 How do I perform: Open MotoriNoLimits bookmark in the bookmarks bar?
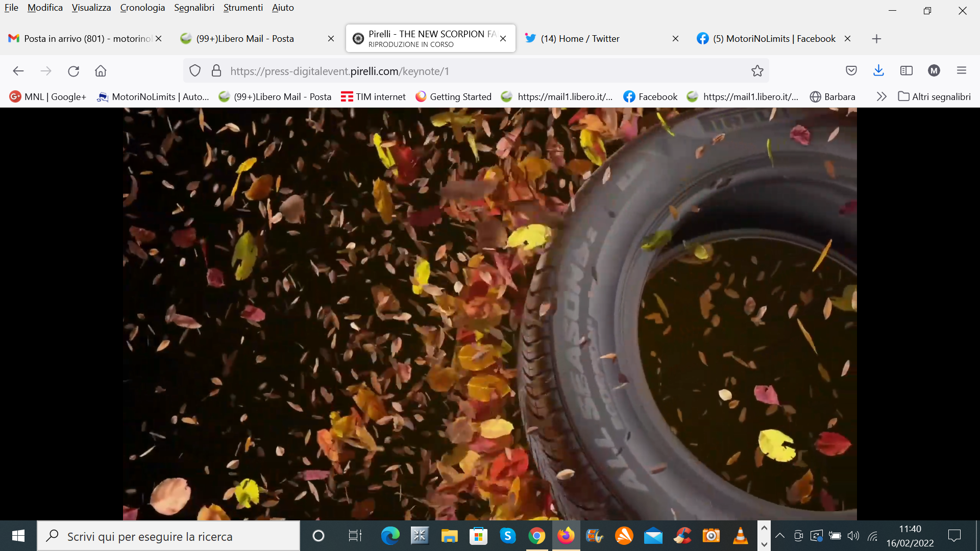tap(153, 96)
